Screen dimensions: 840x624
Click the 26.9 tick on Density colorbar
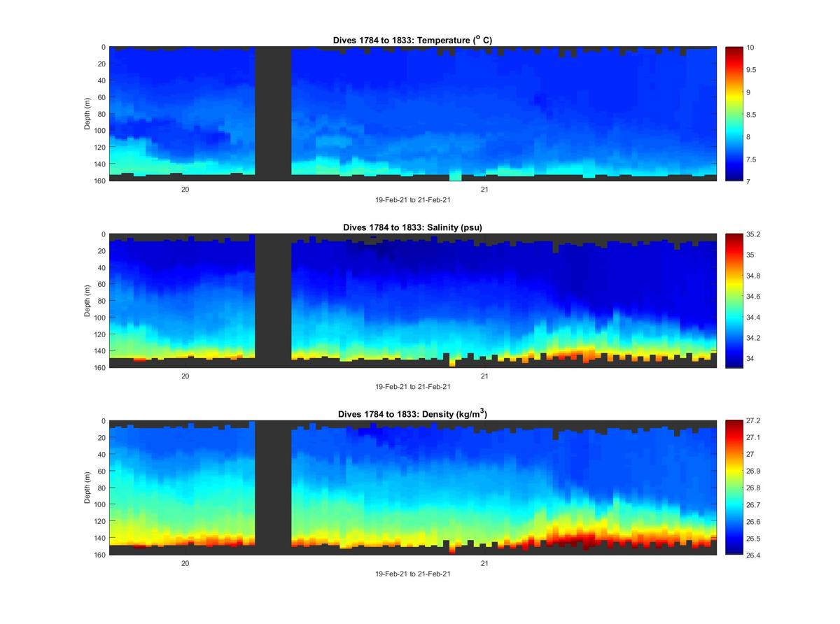755,471
